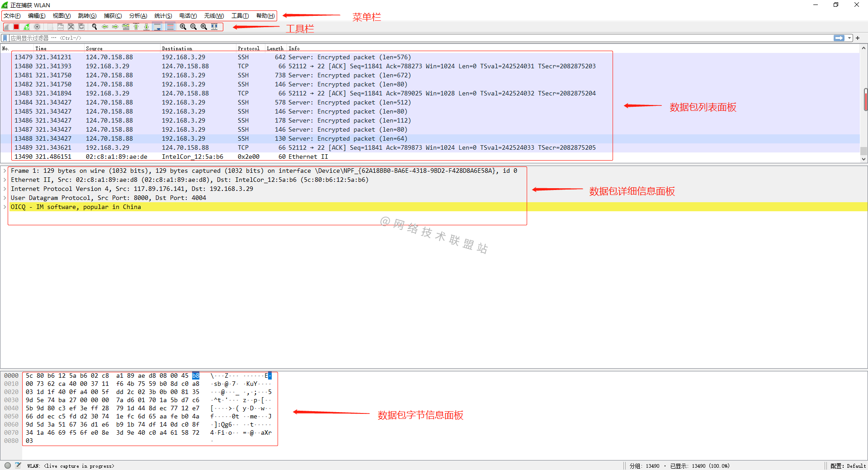Select the Find packet magnifier icon
The height and width of the screenshot is (470, 868).
(94, 27)
